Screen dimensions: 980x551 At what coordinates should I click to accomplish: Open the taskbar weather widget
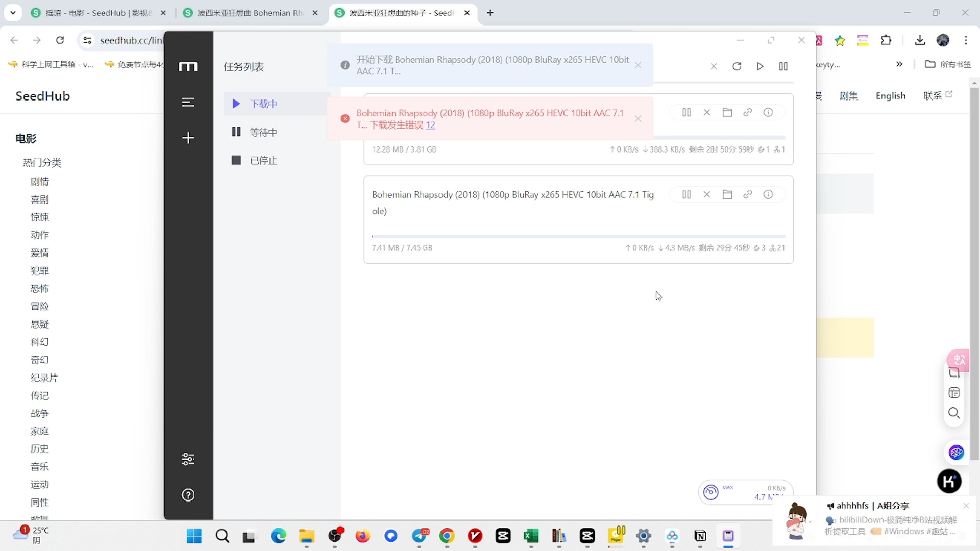[x=32, y=535]
